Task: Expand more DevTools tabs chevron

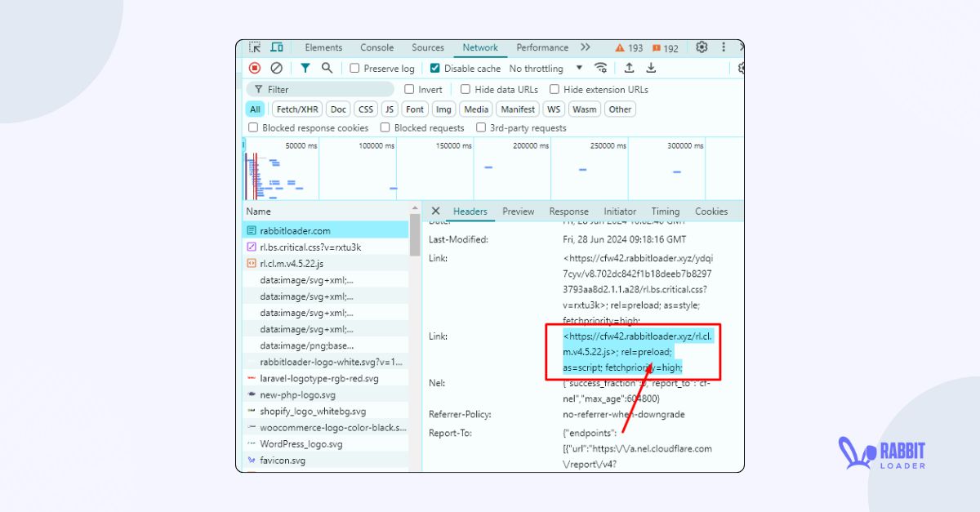Action: point(586,47)
